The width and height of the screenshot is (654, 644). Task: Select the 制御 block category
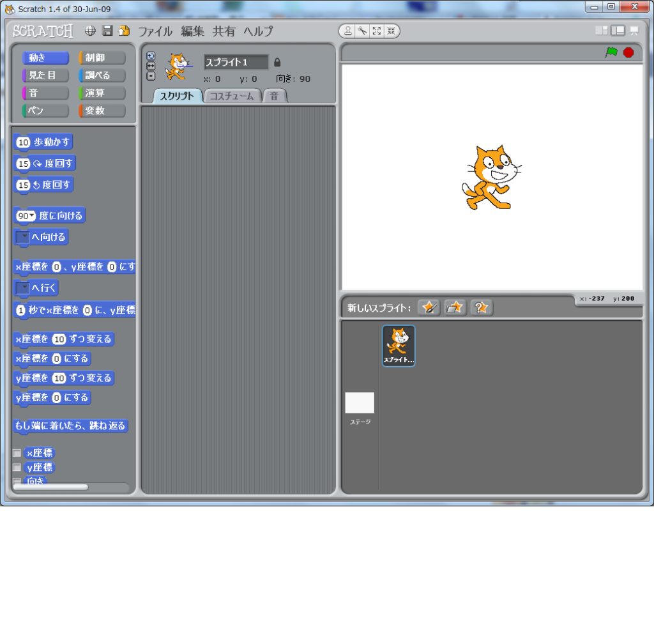point(102,57)
